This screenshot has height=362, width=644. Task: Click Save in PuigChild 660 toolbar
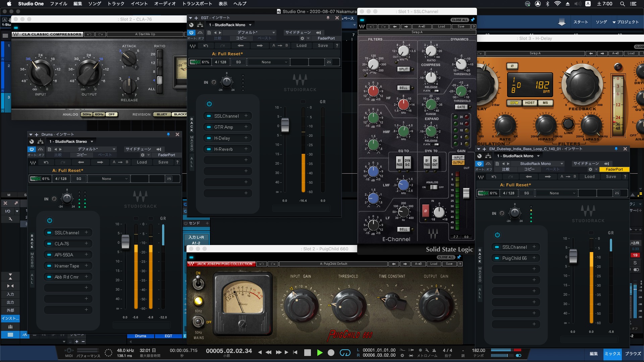tap(449, 264)
